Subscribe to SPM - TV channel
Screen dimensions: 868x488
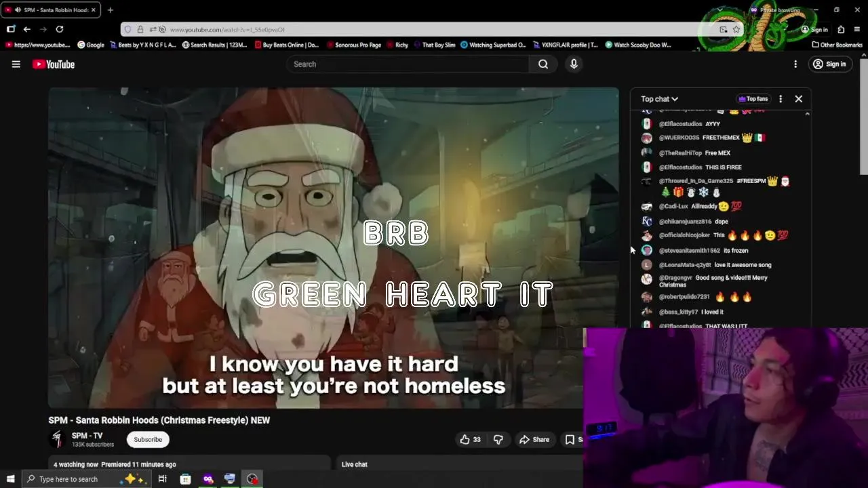[148, 439]
